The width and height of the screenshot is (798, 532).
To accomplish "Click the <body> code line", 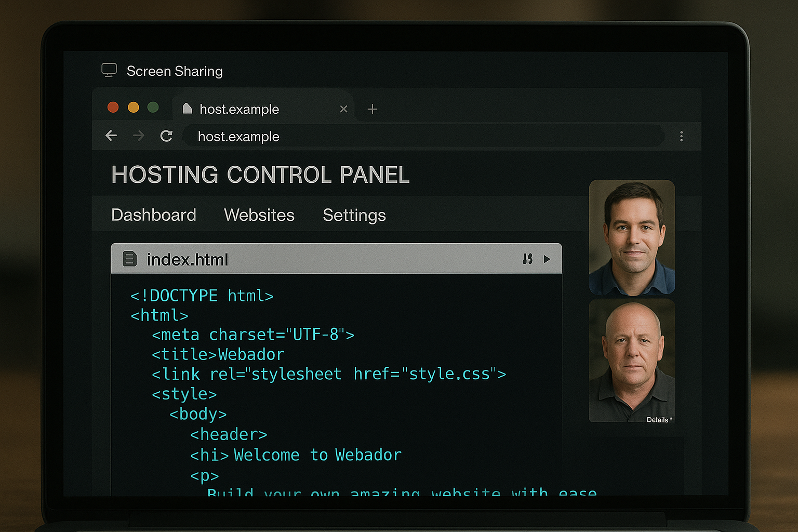I will pos(198,414).
